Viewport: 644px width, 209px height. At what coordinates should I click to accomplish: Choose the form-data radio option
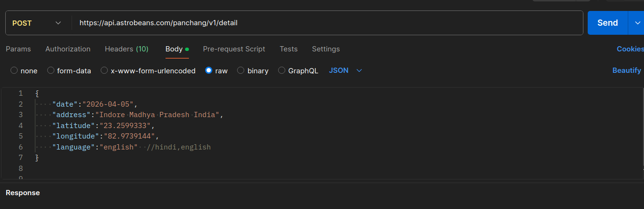(x=51, y=70)
